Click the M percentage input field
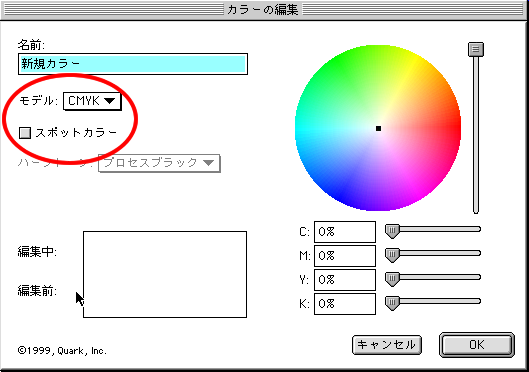This screenshot has height=372, width=529. pos(345,256)
